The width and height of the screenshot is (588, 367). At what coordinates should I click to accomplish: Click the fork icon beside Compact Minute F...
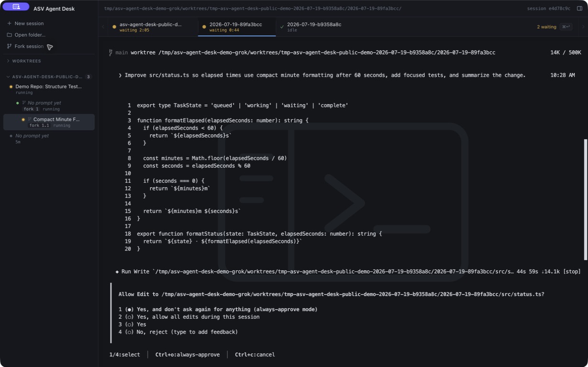tap(30, 119)
